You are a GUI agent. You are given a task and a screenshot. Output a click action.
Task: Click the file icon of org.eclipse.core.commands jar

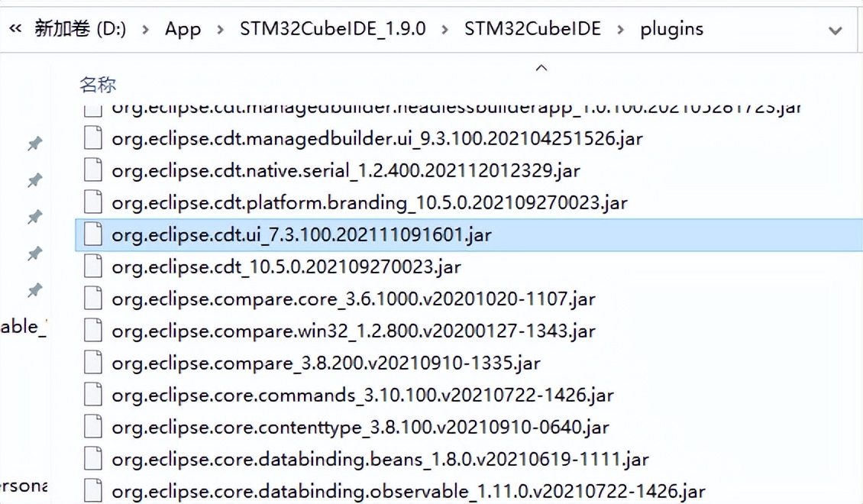[x=92, y=395]
